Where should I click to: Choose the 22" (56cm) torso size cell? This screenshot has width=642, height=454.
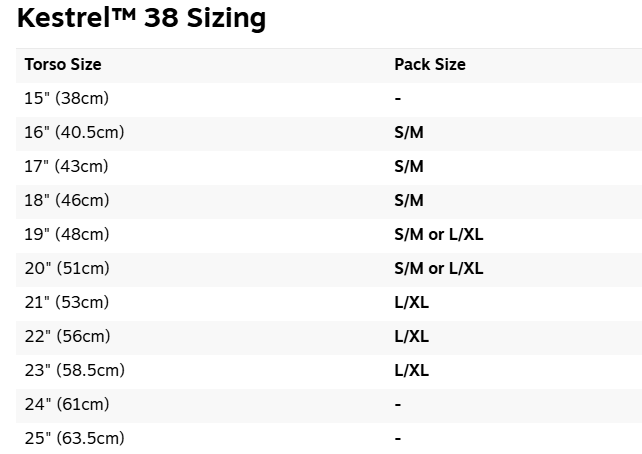pos(67,337)
